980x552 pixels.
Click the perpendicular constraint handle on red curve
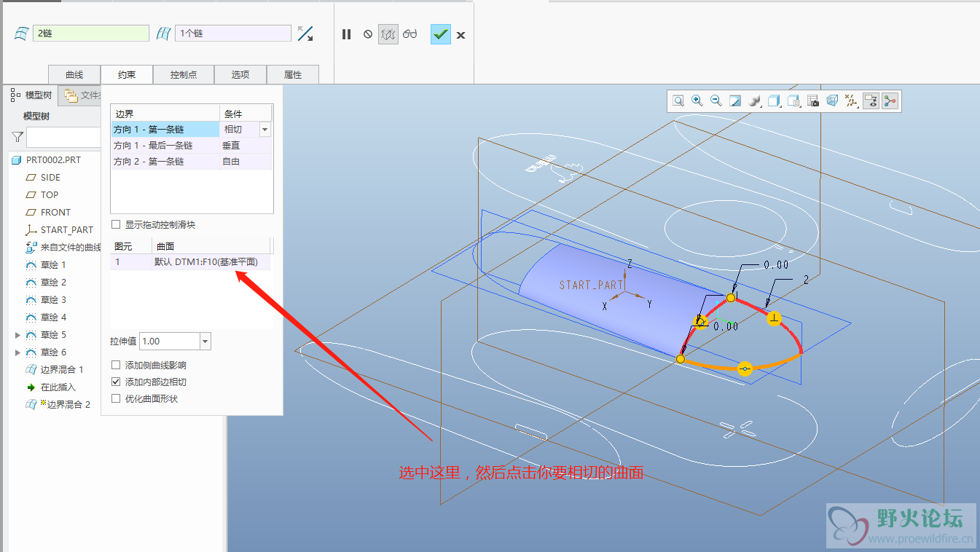coord(774,318)
